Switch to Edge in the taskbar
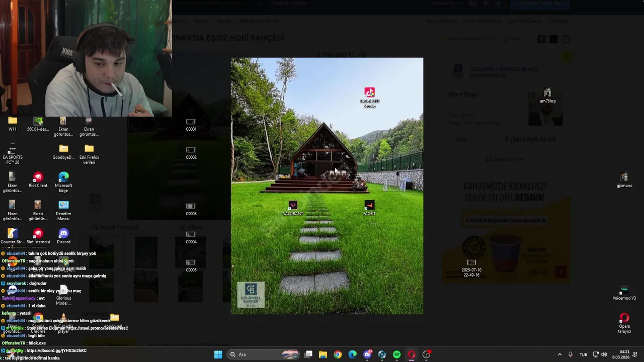Screen dimensions: 644x362 (x=353, y=354)
